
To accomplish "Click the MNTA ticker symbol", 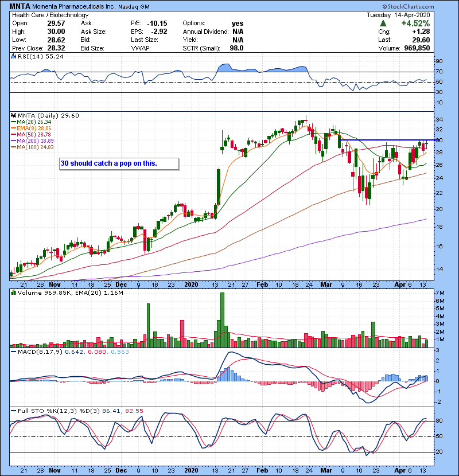I will (20, 6).
